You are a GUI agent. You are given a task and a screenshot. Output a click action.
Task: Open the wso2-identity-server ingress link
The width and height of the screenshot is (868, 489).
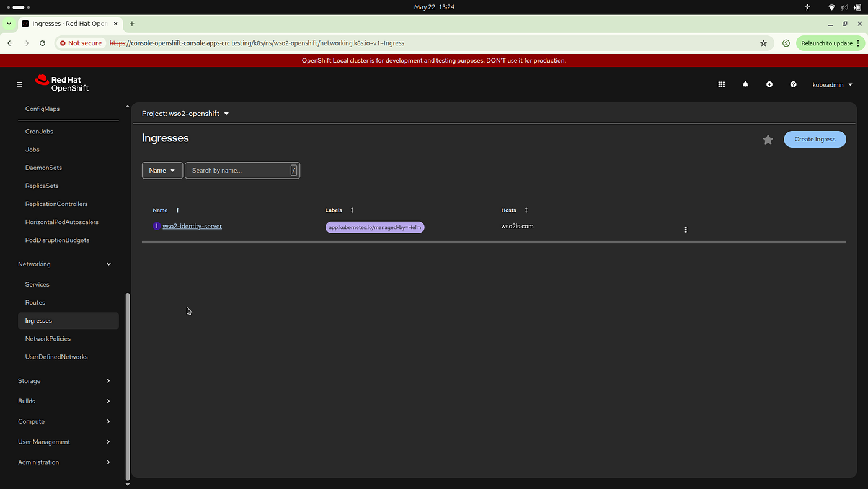coord(192,227)
